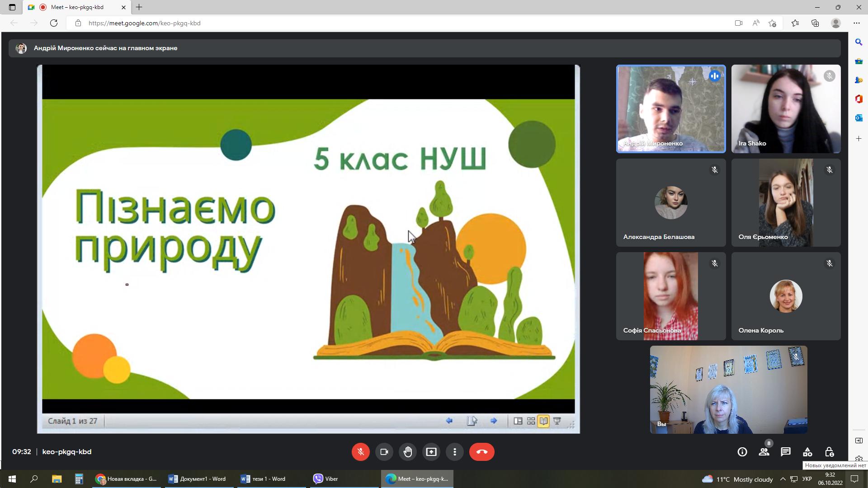Show hidden system tray icons chevron

point(783,479)
